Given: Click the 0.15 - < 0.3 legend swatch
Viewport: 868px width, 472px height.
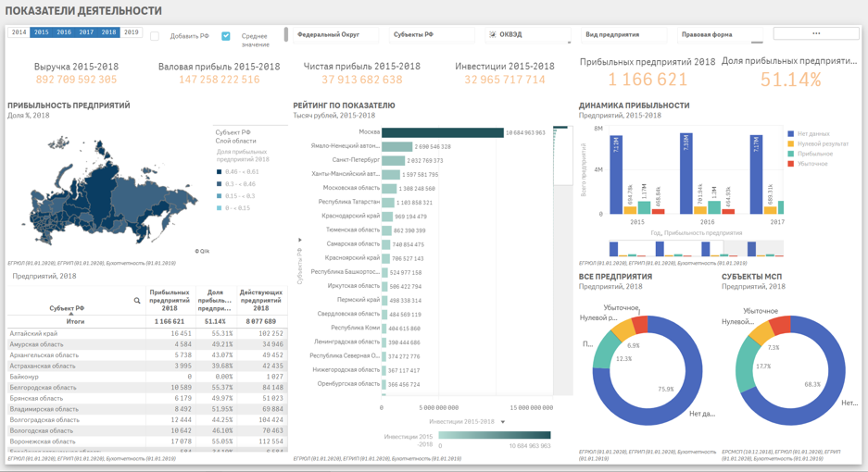Looking at the screenshot, I should point(219,196).
